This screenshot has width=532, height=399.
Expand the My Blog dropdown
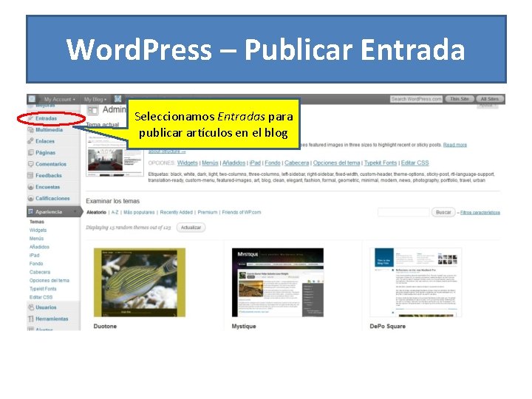tap(95, 100)
